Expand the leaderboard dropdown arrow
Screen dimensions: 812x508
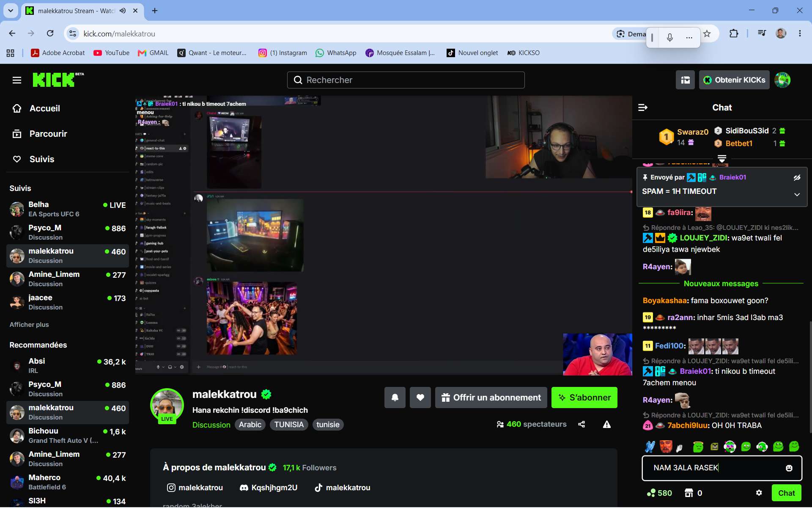[x=722, y=158]
